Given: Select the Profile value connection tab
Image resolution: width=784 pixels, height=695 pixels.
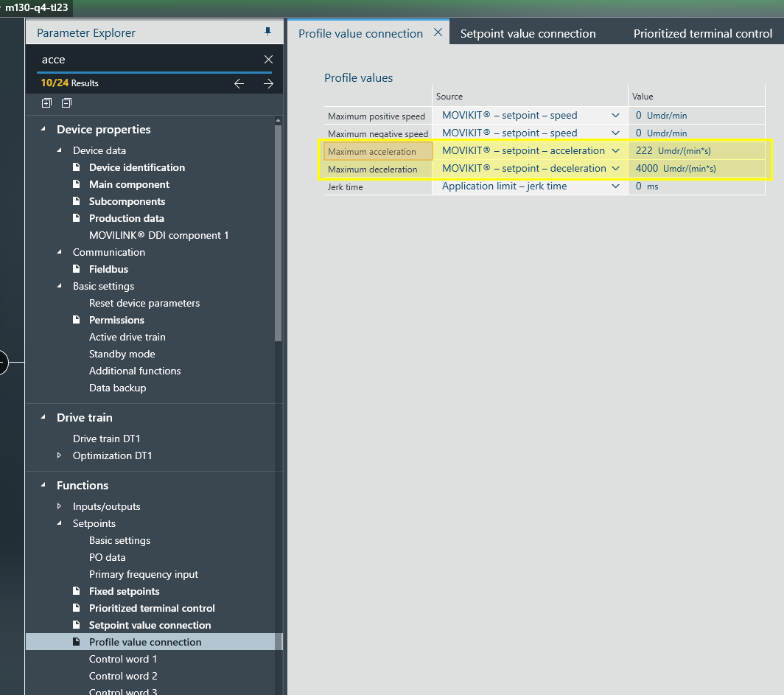Looking at the screenshot, I should tap(360, 33).
